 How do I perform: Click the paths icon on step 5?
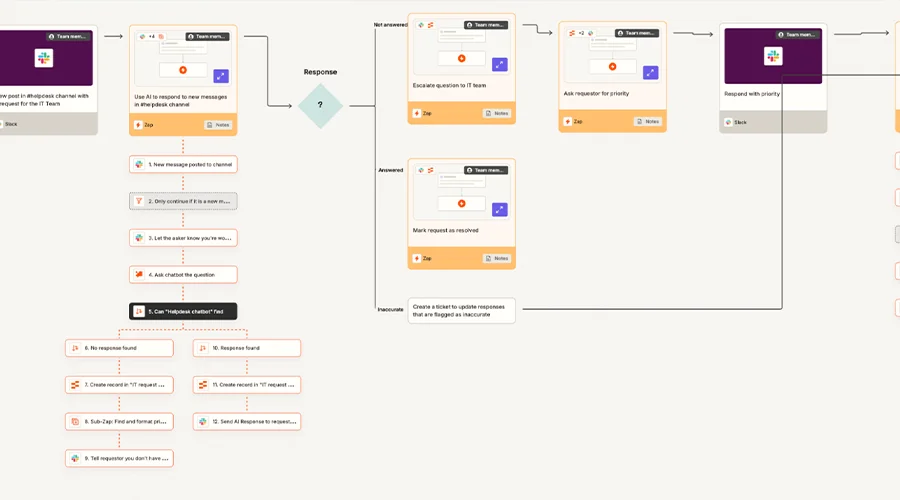tap(139, 312)
